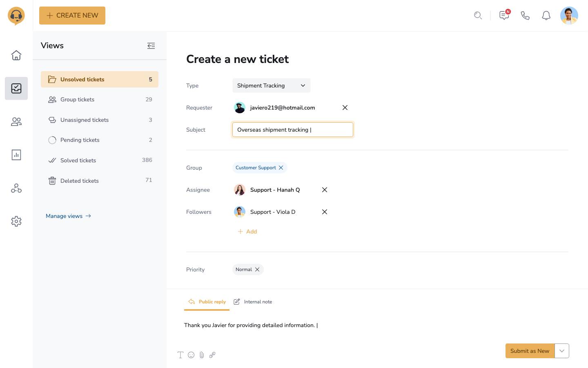Collapse the Views panel
The height and width of the screenshot is (368, 588).
point(151,46)
